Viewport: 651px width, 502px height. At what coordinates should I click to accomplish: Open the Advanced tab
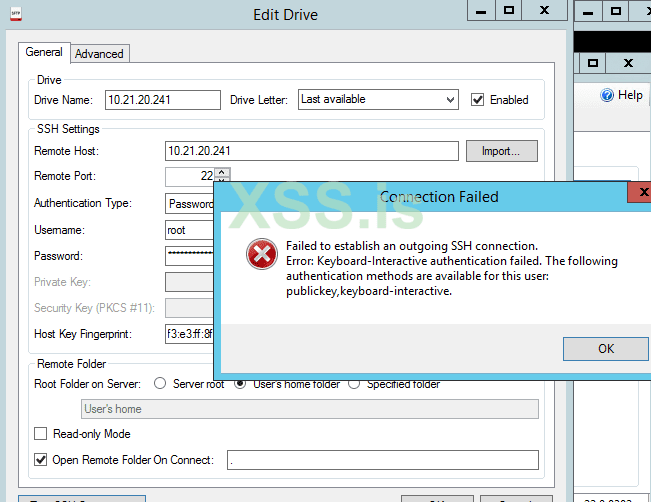coord(99,54)
